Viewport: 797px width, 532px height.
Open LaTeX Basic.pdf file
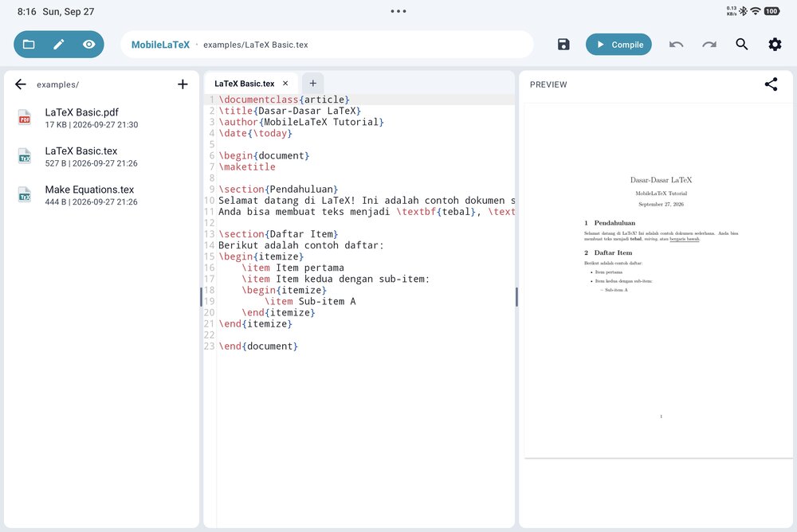point(102,118)
